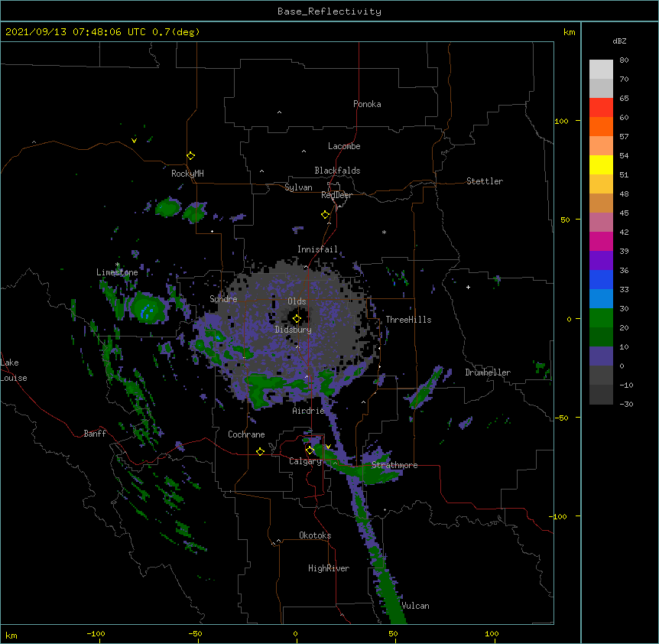
Task: Click the Sundre label
Action: pyautogui.click(x=223, y=299)
